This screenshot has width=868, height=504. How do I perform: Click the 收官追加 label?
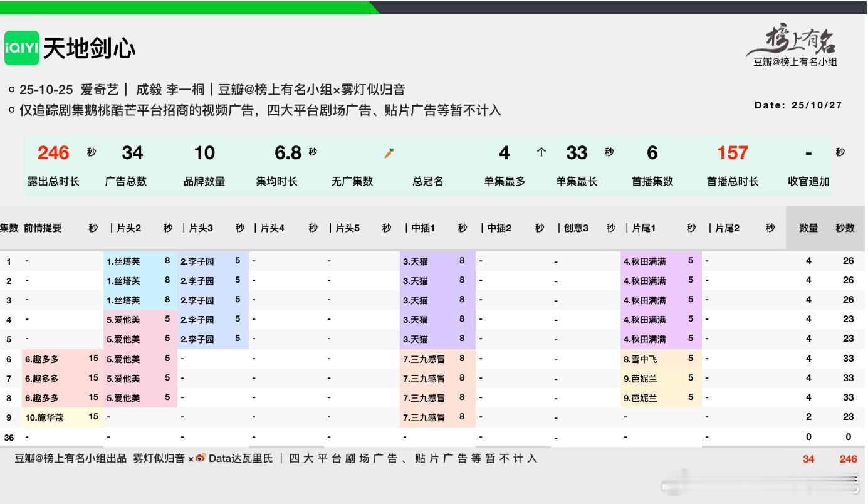[x=808, y=181]
